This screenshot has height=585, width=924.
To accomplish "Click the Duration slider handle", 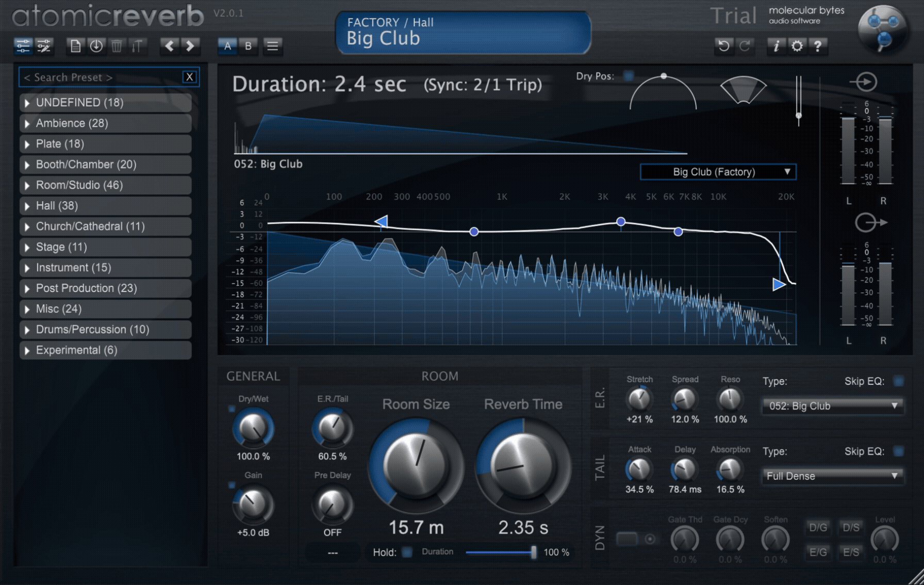I will 534,553.
